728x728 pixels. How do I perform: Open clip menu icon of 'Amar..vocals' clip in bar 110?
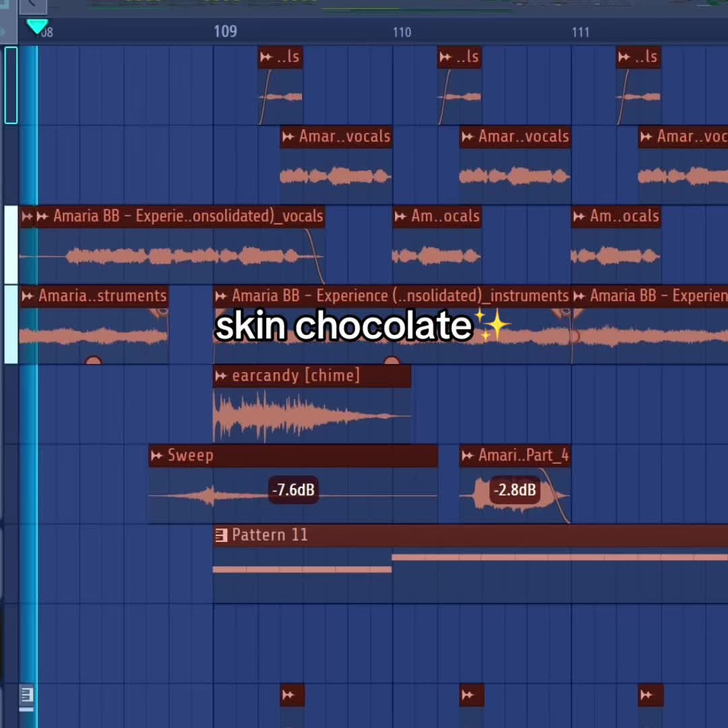click(x=468, y=137)
